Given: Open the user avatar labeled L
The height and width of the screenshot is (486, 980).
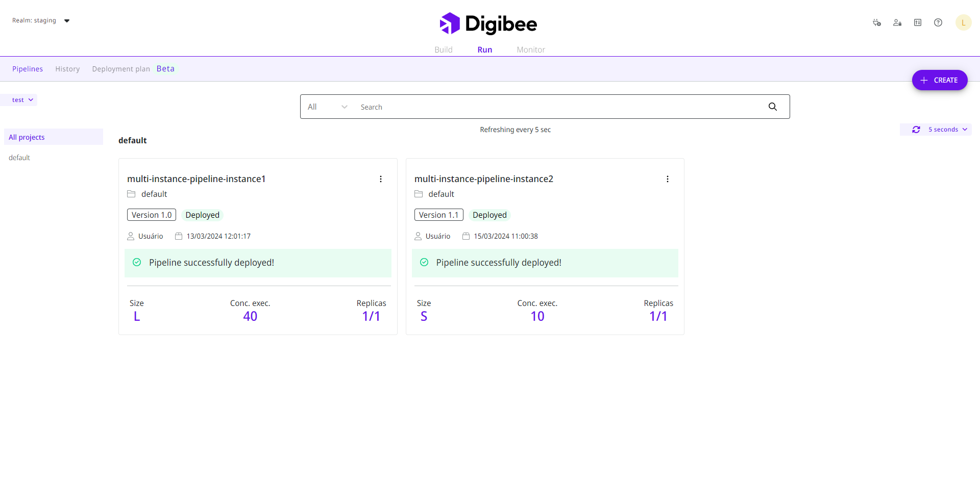Looking at the screenshot, I should pyautogui.click(x=963, y=22).
